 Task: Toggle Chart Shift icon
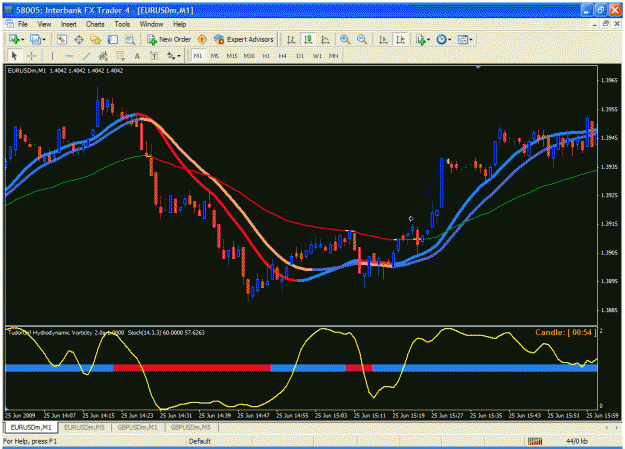(x=400, y=39)
